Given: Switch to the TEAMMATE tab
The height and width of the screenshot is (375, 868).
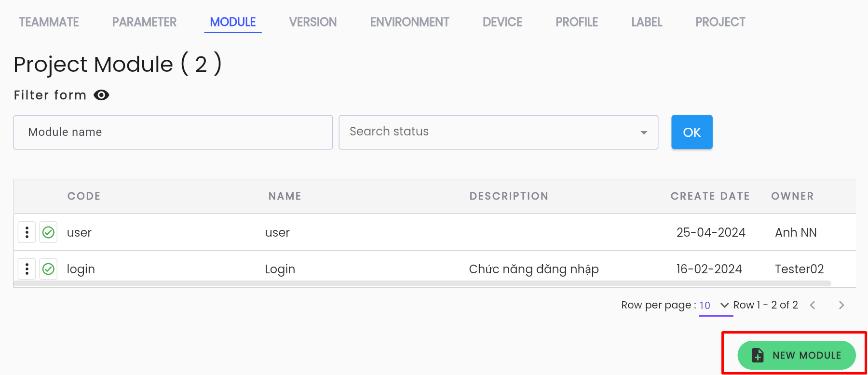Looking at the screenshot, I should pyautogui.click(x=49, y=22).
